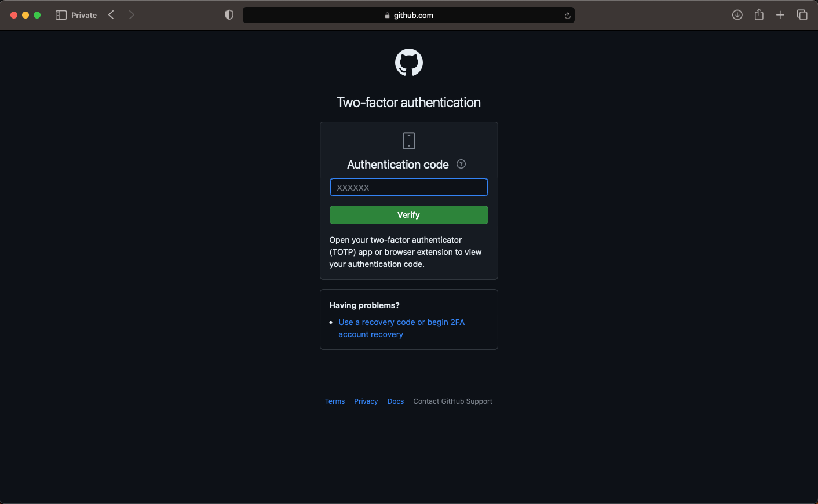
Task: Go forward with the forward arrow
Action: [132, 15]
